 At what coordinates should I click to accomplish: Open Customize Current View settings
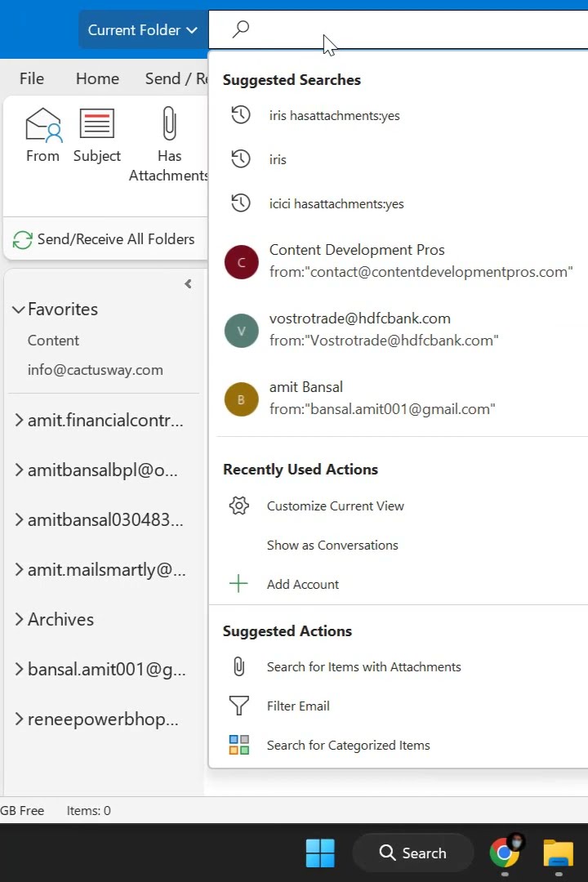335,506
